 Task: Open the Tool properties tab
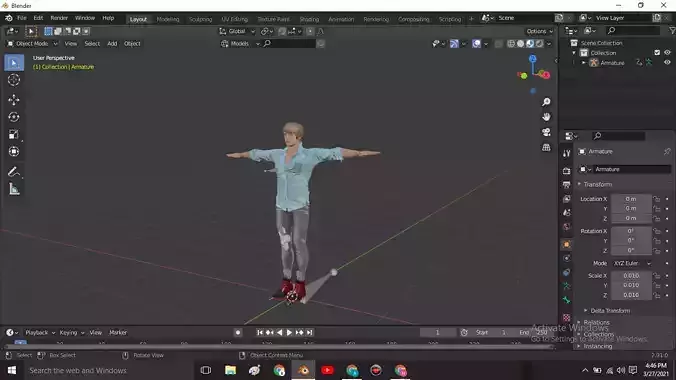tap(566, 154)
